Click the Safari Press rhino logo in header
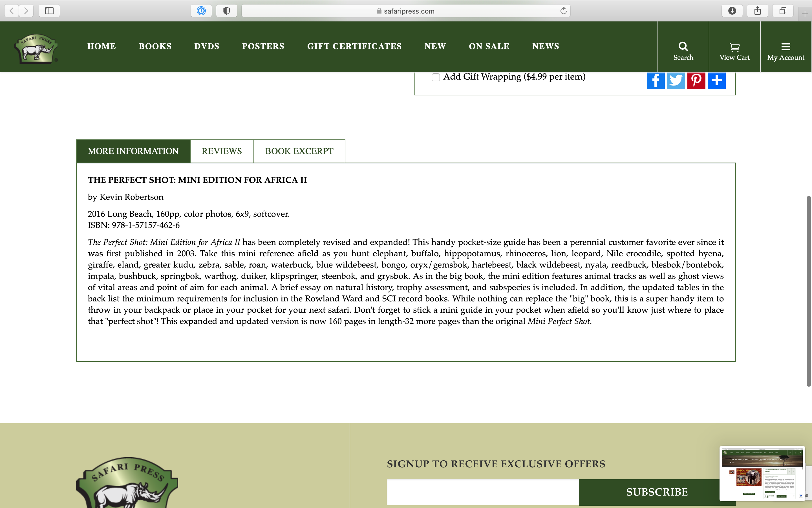This screenshot has width=812, height=508. (x=36, y=49)
